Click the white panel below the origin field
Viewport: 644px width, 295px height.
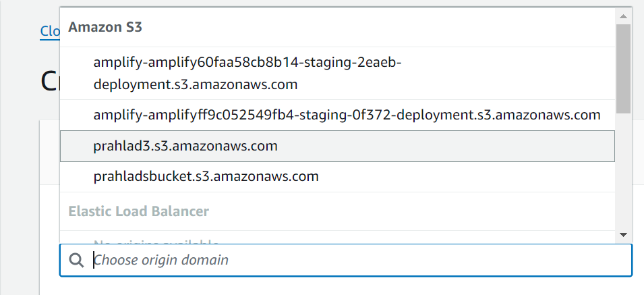[x=337, y=286]
